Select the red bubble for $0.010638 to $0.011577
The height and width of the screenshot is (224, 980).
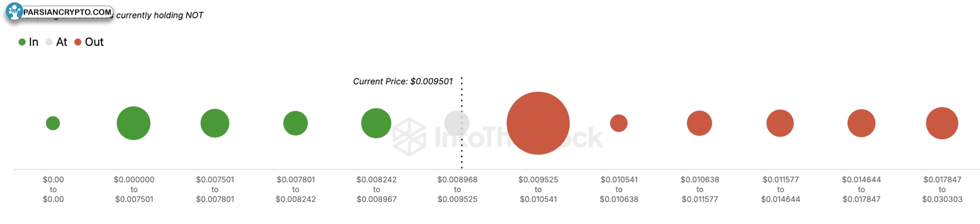click(x=699, y=123)
